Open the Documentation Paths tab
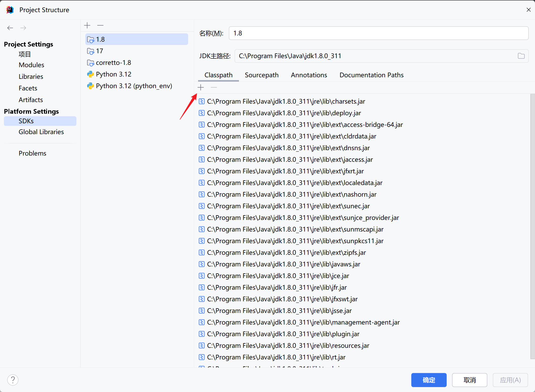The image size is (535, 392). click(x=371, y=75)
